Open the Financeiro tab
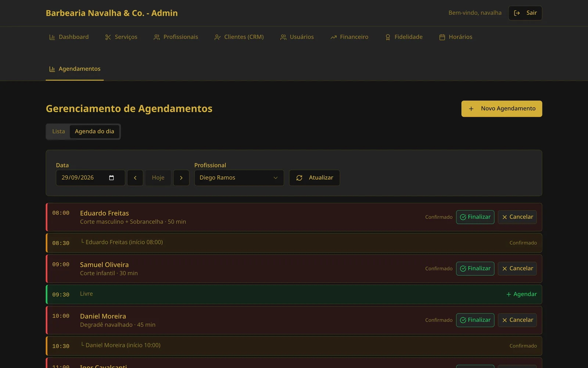588x368 pixels. [x=349, y=37]
